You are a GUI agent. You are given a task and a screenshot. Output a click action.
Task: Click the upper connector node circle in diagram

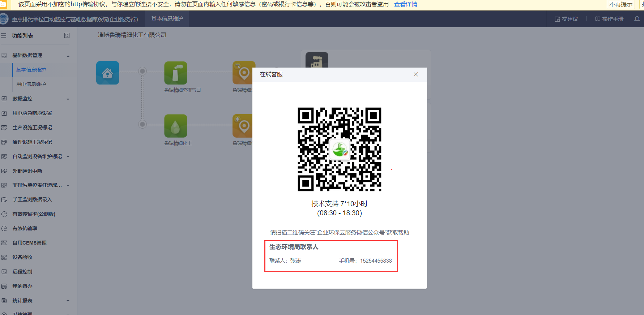142,71
